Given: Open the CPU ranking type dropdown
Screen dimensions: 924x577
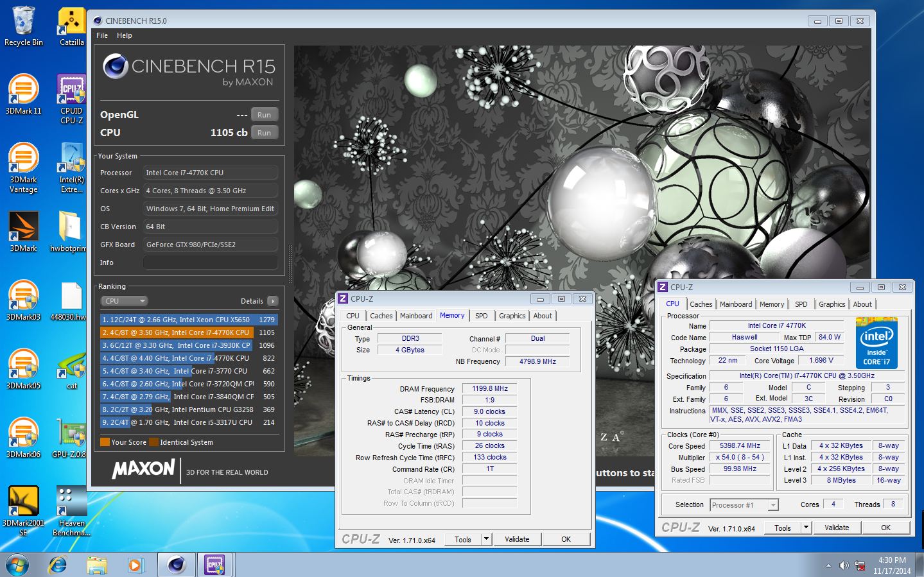Looking at the screenshot, I should pos(125,301).
